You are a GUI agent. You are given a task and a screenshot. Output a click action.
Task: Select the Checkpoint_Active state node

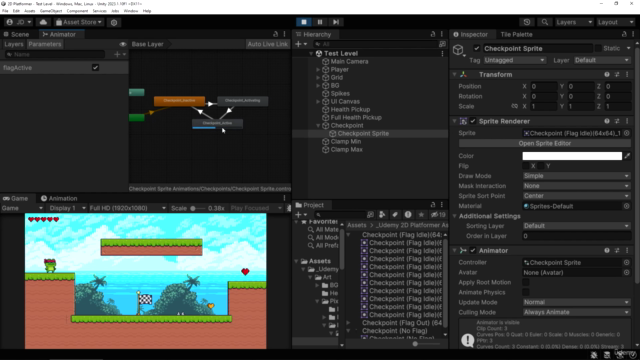(x=218, y=123)
